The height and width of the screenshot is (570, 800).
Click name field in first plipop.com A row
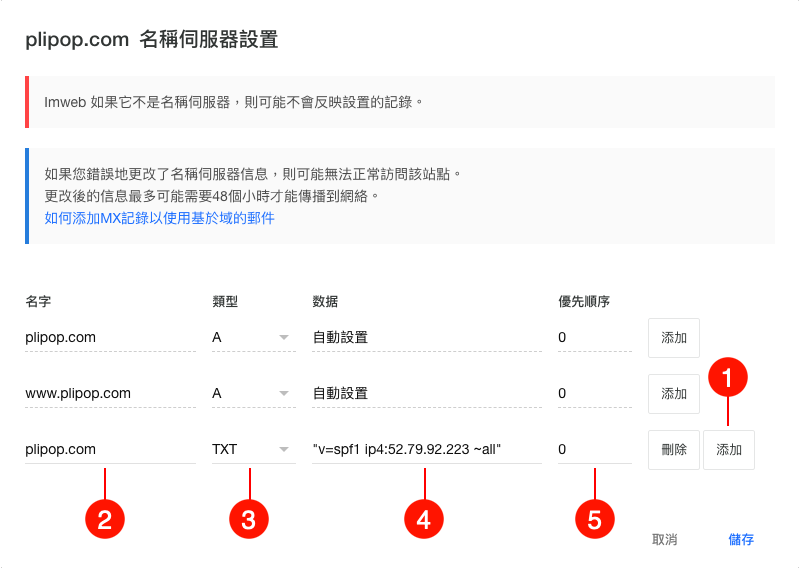(110, 337)
